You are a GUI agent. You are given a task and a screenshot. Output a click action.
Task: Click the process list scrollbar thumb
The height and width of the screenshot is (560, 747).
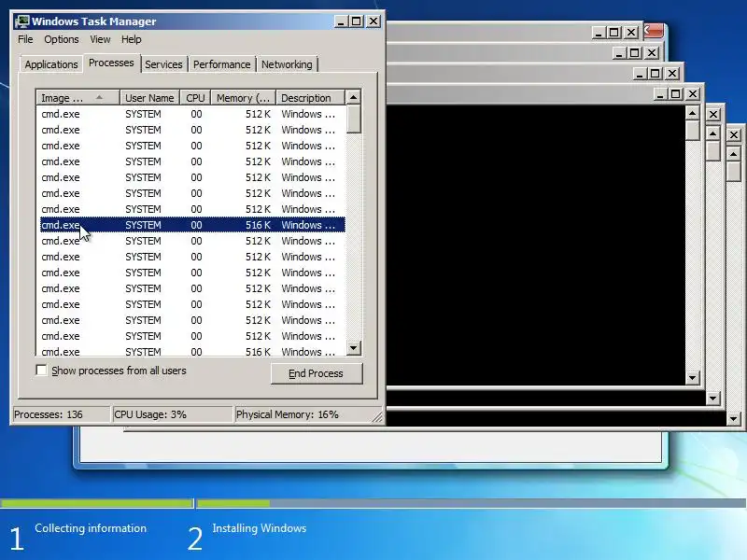tap(353, 119)
